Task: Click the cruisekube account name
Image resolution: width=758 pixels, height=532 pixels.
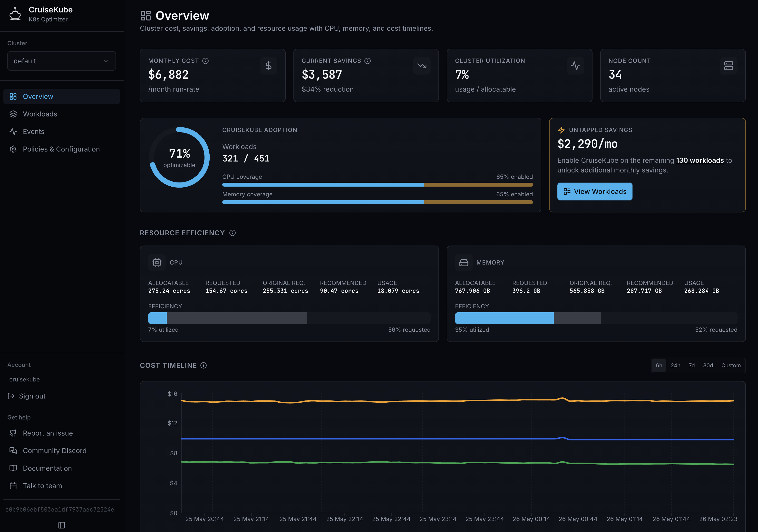Action: pos(24,379)
